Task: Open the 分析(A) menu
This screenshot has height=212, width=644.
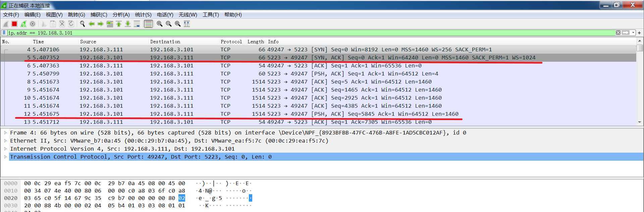Action: [121, 15]
